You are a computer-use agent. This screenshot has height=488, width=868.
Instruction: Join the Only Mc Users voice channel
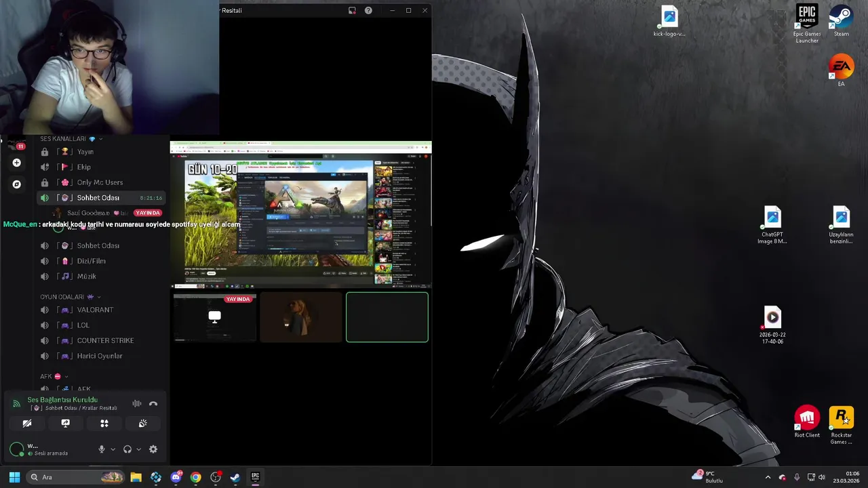pyautogui.click(x=102, y=182)
